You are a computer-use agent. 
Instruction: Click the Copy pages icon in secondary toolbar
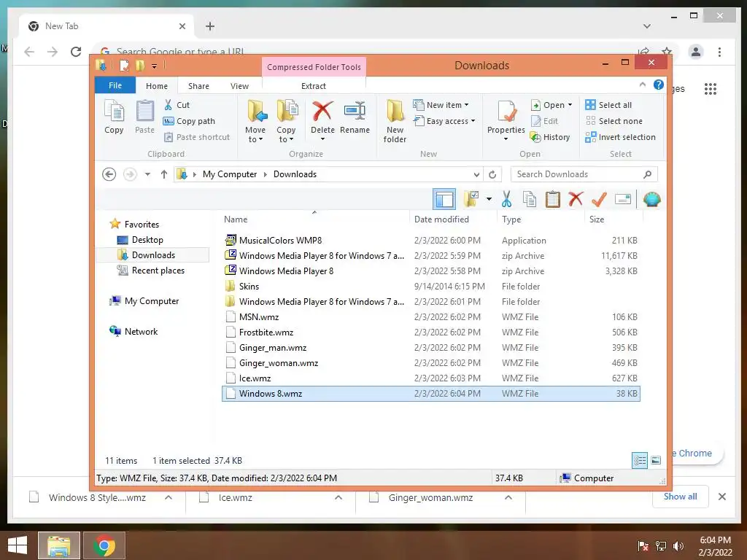tap(530, 200)
